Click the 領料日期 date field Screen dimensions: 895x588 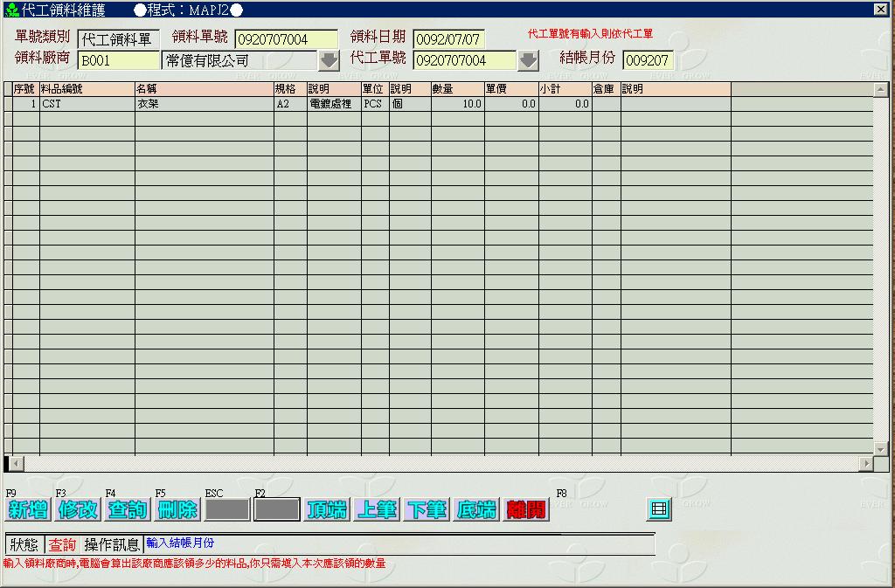448,39
